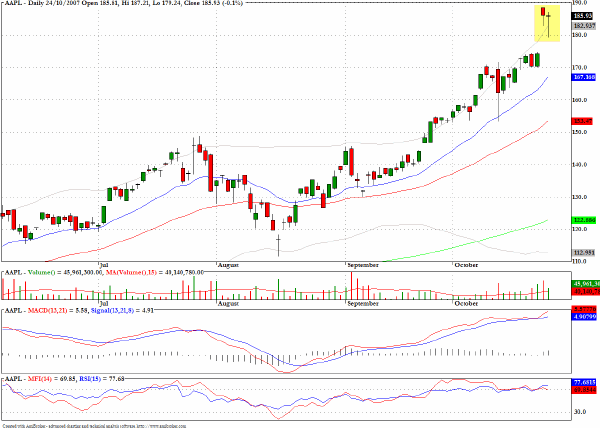Select the blue 4.90799 signal value label
The height and width of the screenshot is (428, 600).
pyautogui.click(x=584, y=317)
